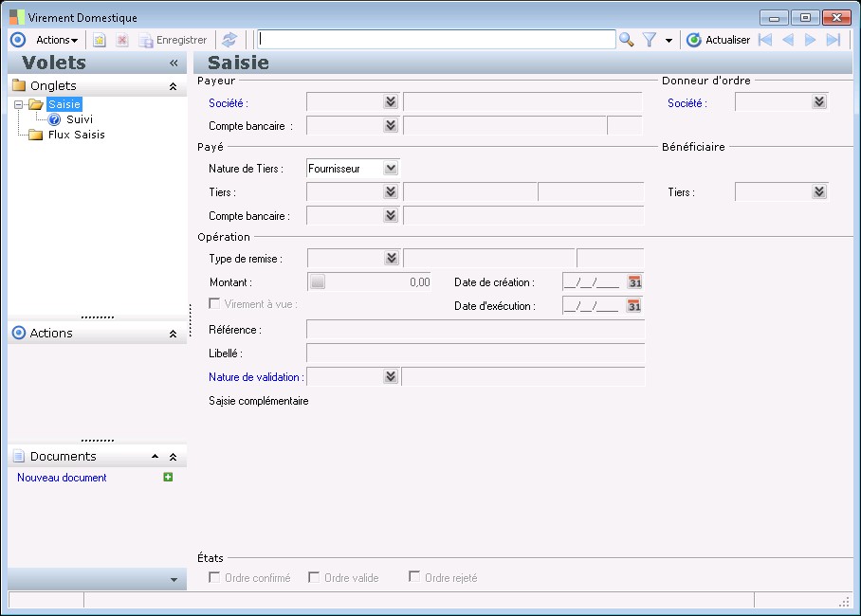Click into the Référence input field

(475, 330)
